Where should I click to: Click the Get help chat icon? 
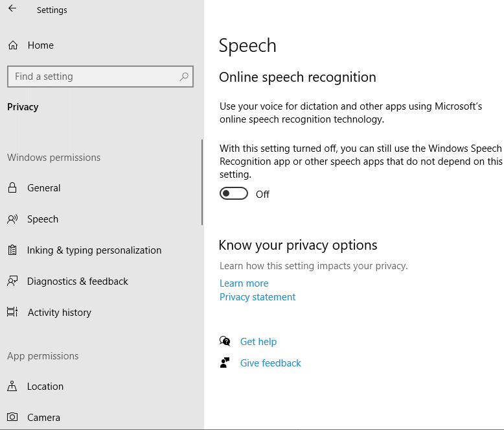point(225,342)
